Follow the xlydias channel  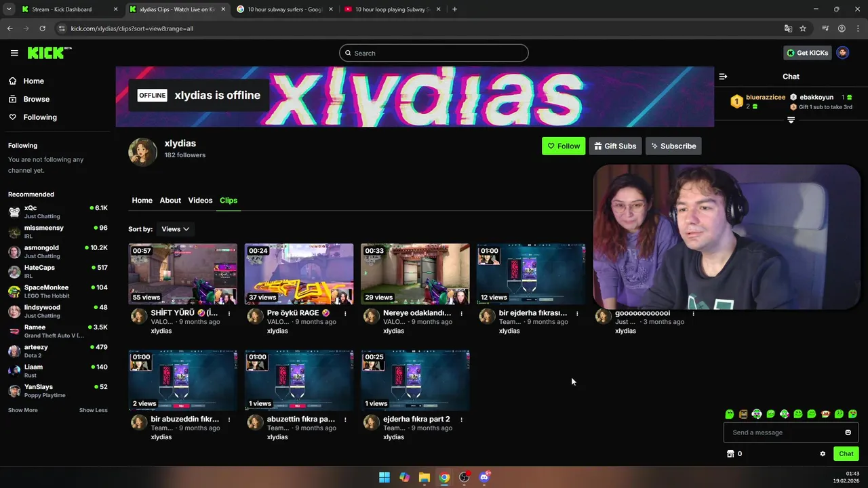coord(564,146)
